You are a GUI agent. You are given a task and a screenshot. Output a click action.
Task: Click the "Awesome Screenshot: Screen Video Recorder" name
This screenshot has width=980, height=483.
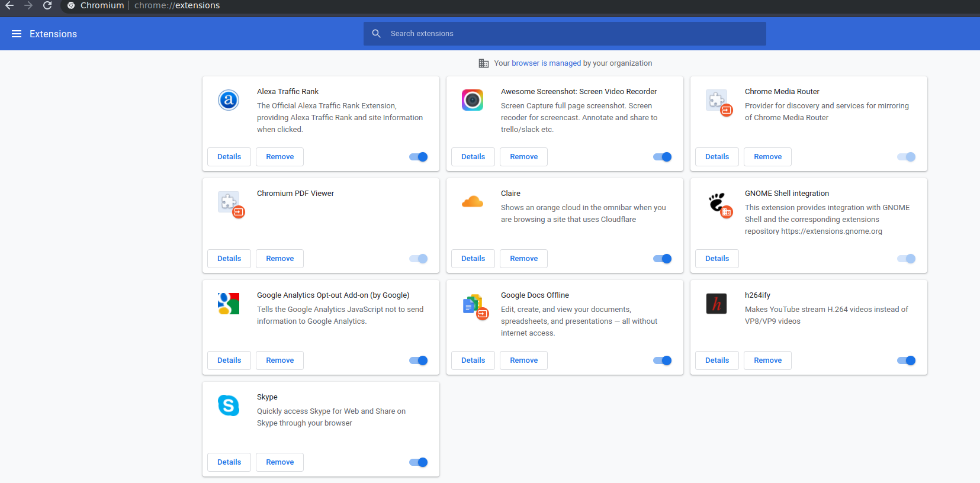point(579,92)
